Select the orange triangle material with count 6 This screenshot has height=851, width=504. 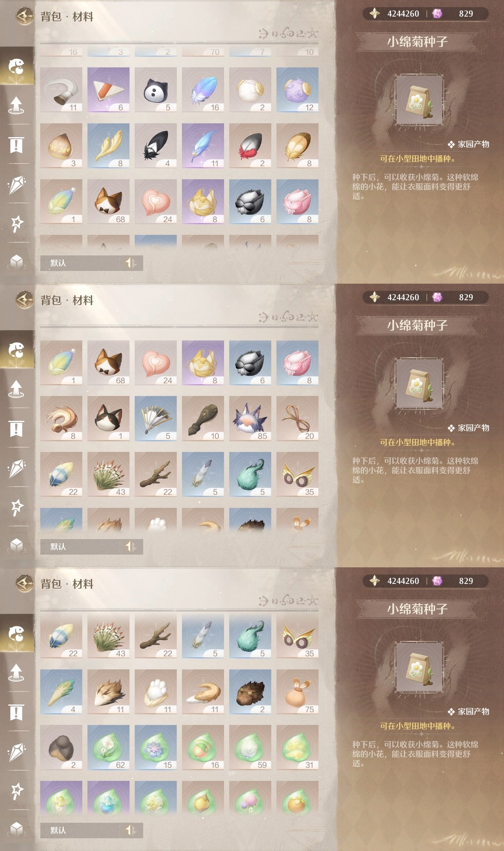pyautogui.click(x=108, y=90)
